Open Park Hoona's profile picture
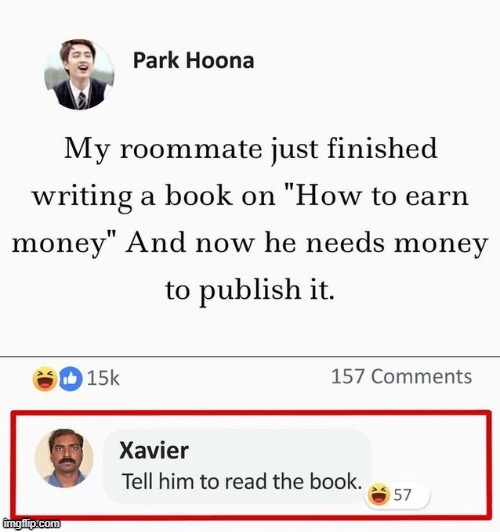This screenshot has height=532, width=500. (x=79, y=74)
